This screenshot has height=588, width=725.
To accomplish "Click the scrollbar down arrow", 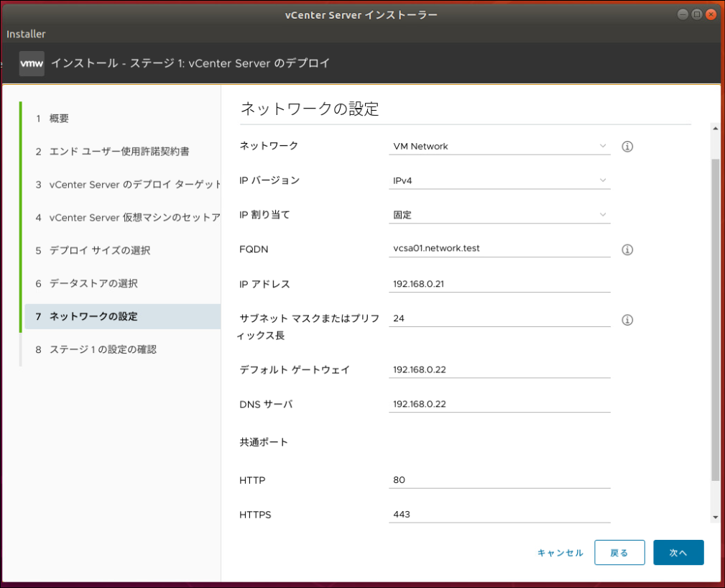I will (715, 518).
